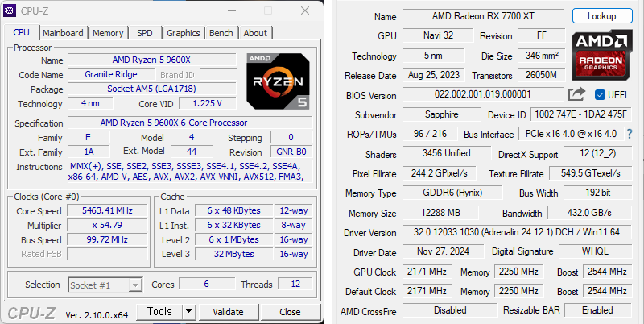Screen dimensions: 644x324
Task: Click the Release Date value Aug 25, 2023
Action: tap(434, 75)
